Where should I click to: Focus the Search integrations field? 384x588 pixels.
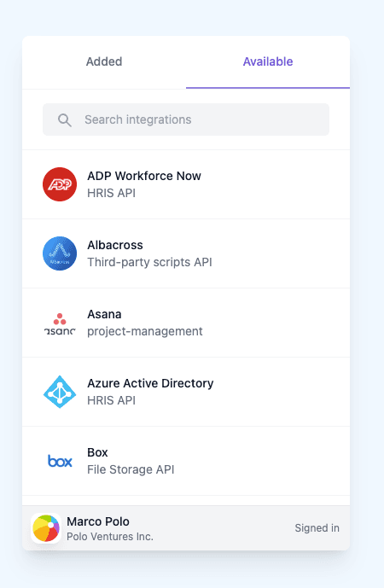pos(186,119)
